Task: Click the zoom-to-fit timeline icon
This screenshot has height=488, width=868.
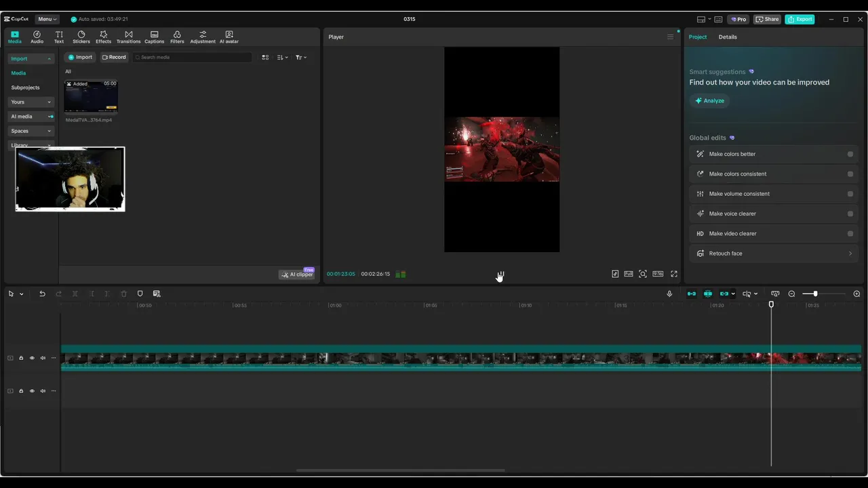Action: click(775, 293)
